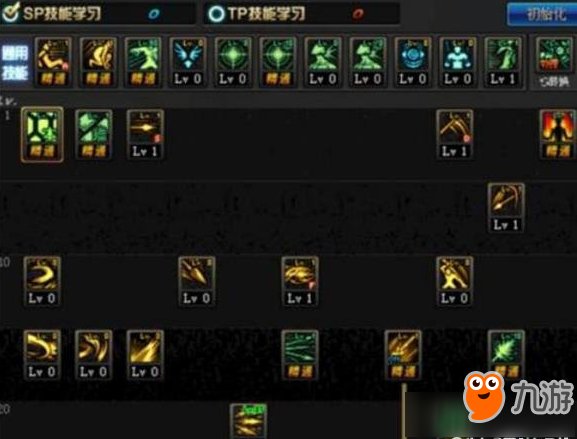577x439 pixels.
Task: Click the golden bow skill in the level-1 row
Action: point(454,135)
